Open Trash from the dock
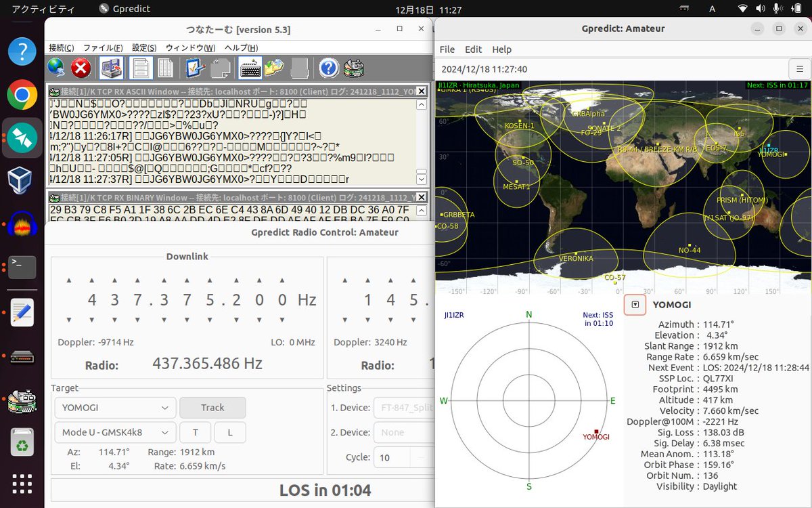 pyautogui.click(x=22, y=444)
